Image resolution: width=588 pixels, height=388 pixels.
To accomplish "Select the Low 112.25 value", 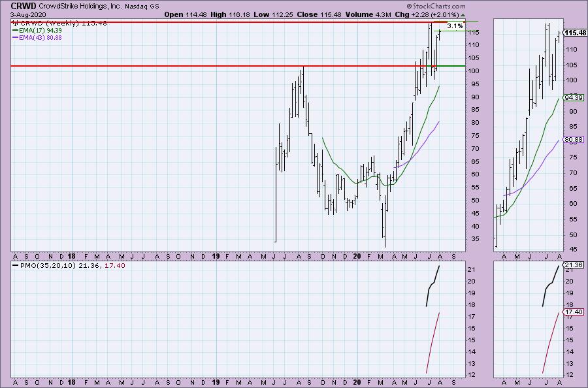I will [273, 14].
